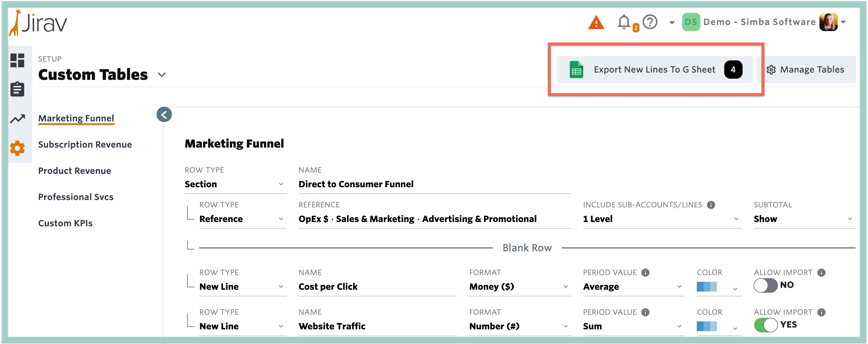Open the notifications bell icon
This screenshot has width=868, height=344.
[624, 22]
